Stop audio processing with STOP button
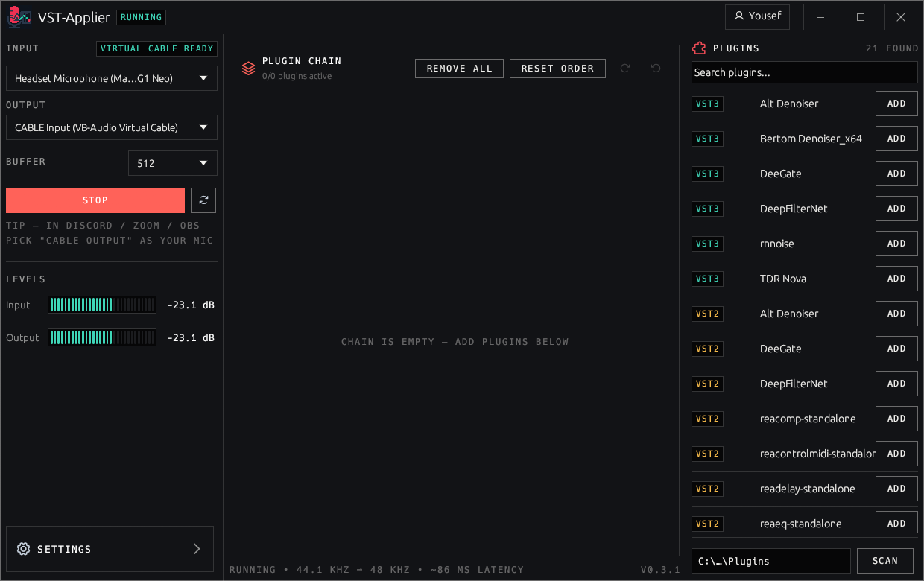Screen dimensions: 924x581 pyautogui.click(x=95, y=200)
